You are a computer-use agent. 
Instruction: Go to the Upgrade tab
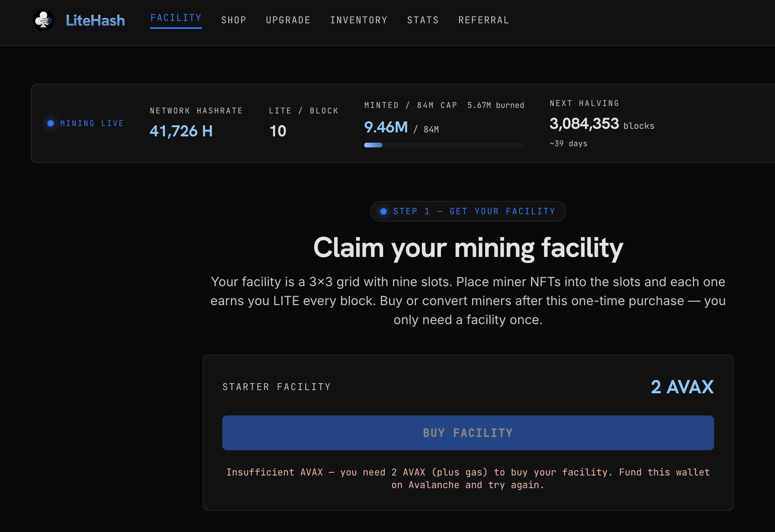(x=288, y=20)
